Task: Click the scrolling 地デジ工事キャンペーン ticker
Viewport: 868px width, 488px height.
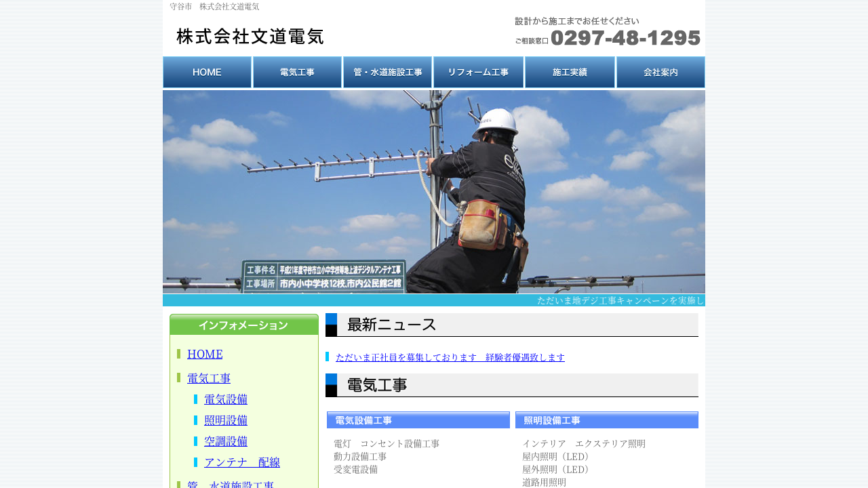Action: (434, 300)
